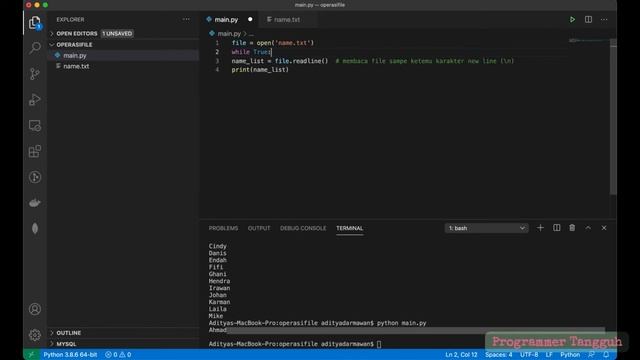
Task: Expand the MySQL section
Action: pos(66,344)
